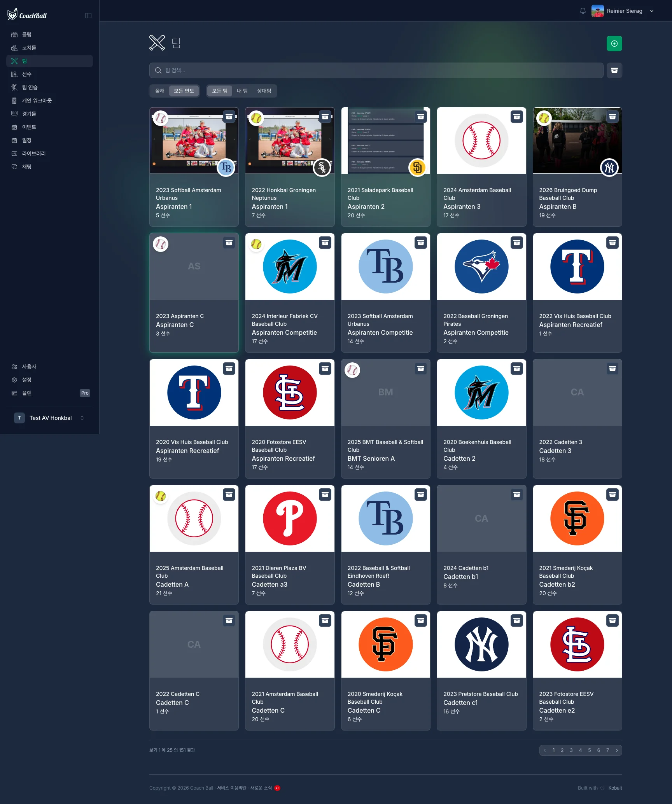This screenshot has width=672, height=804.
Task: Archive 2021 Saladepark Baseball Club team
Action: click(421, 117)
